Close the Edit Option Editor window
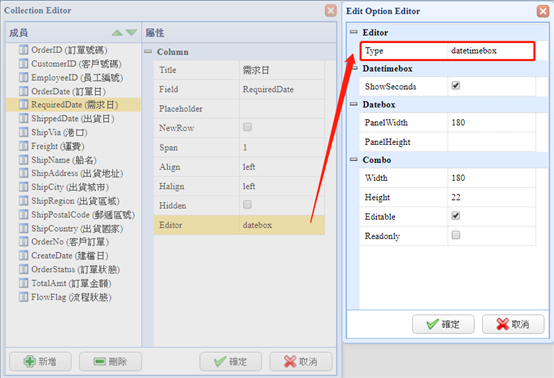Viewport: 554px width, 378px height. [x=543, y=11]
